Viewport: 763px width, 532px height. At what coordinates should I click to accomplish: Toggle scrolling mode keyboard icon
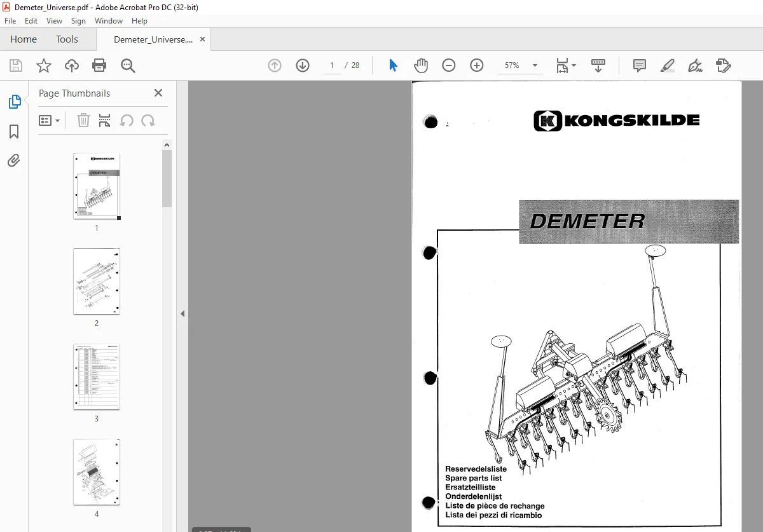coord(598,65)
